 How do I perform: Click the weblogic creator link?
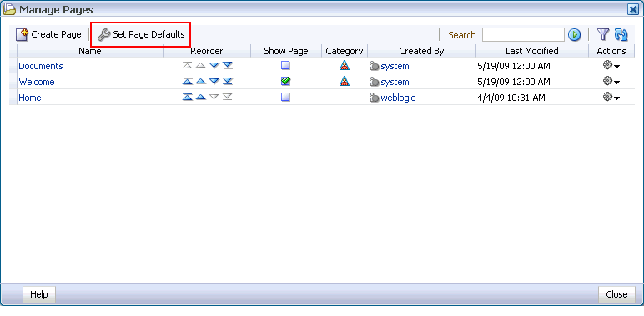pyautogui.click(x=398, y=98)
